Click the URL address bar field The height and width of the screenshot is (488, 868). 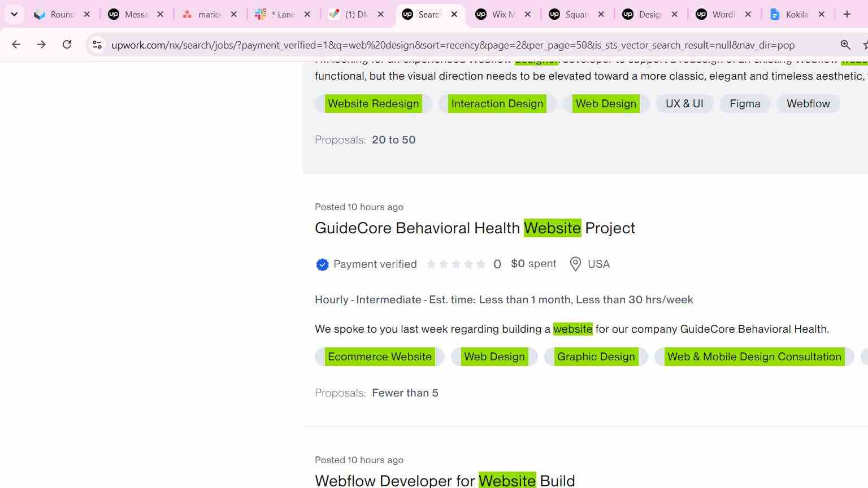pyautogui.click(x=452, y=45)
